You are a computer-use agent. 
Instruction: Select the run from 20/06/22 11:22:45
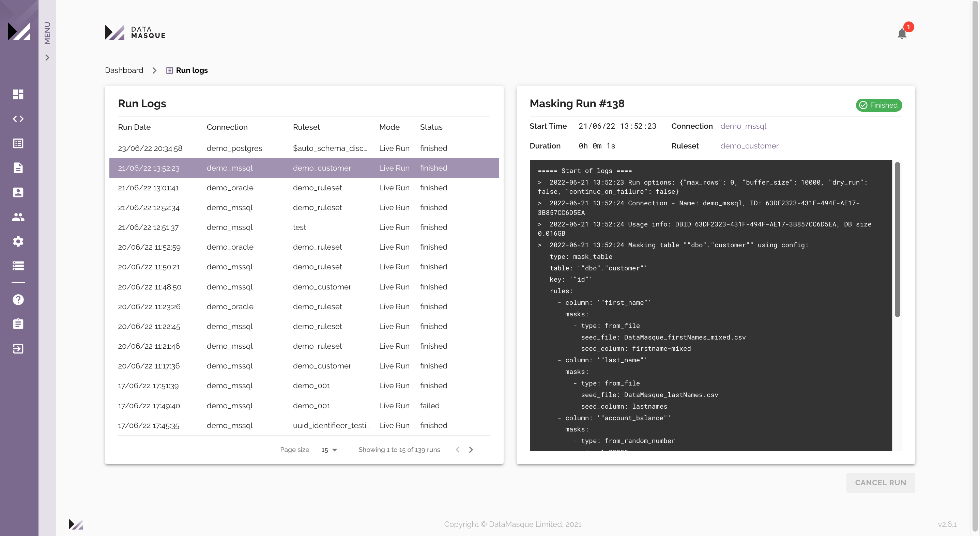304,326
